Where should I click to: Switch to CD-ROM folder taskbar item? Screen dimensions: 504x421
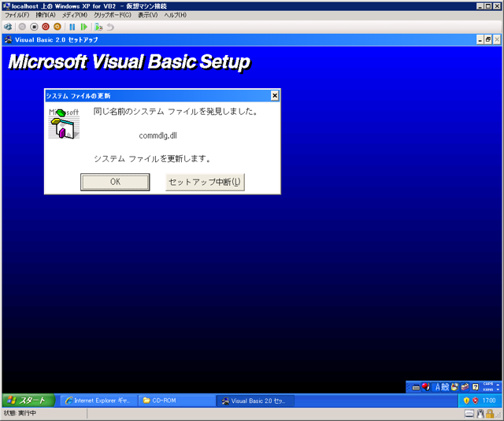177,401
